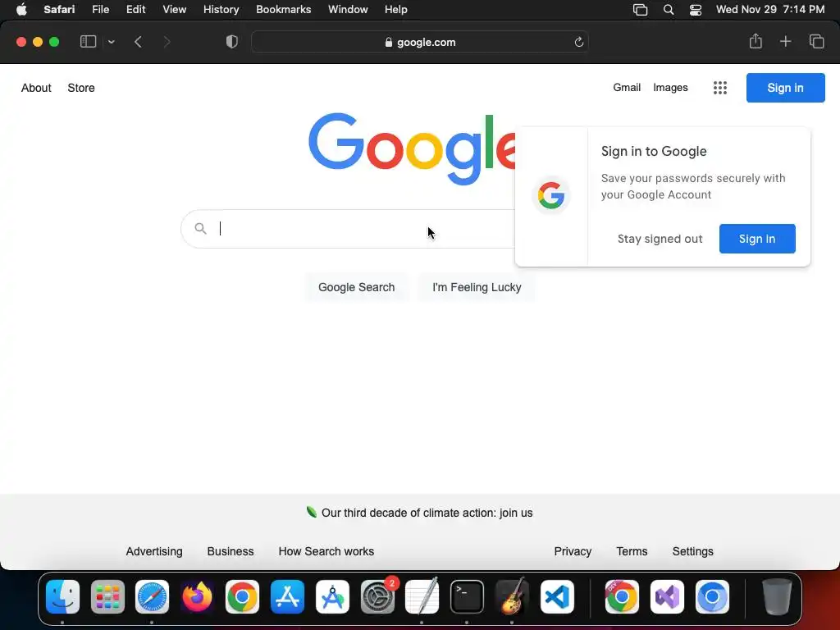Open Stage Manager menu bar icon

point(640,10)
